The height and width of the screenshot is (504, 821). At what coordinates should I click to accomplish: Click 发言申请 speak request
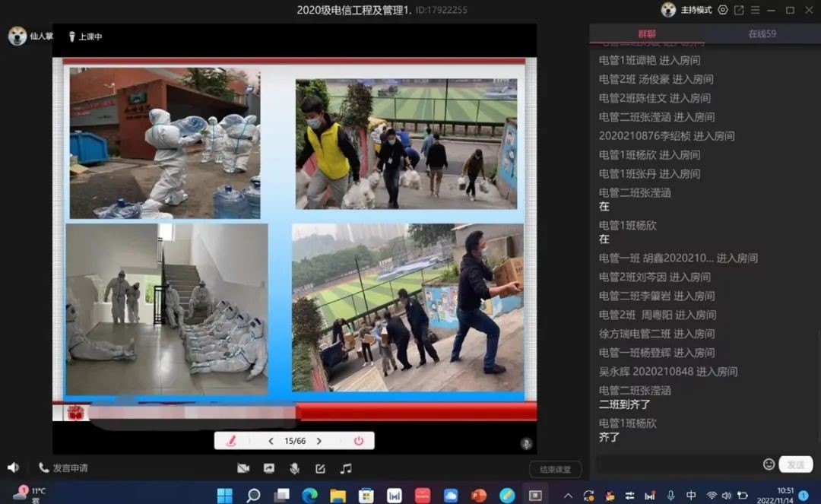63,468
